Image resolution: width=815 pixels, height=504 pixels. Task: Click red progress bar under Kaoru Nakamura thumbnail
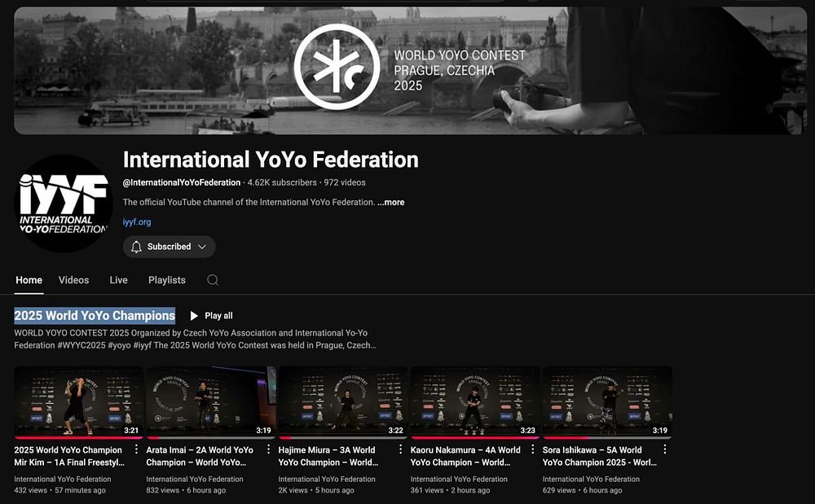tap(474, 437)
